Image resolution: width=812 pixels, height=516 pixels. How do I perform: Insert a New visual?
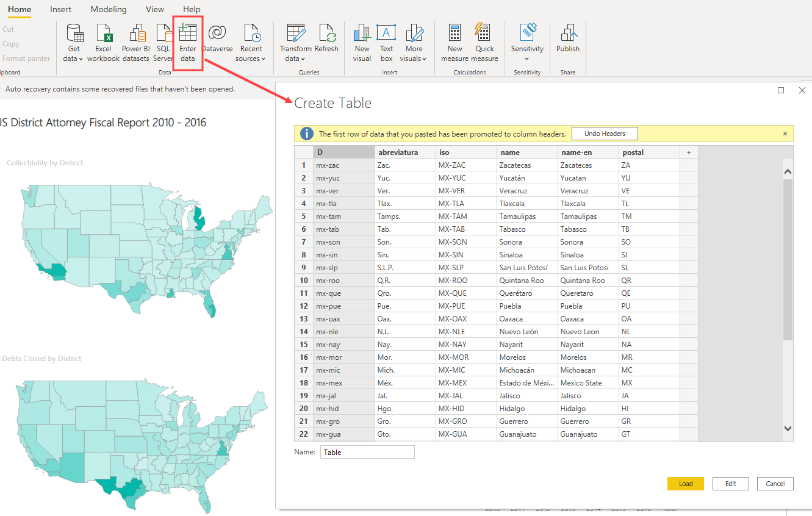[362, 43]
